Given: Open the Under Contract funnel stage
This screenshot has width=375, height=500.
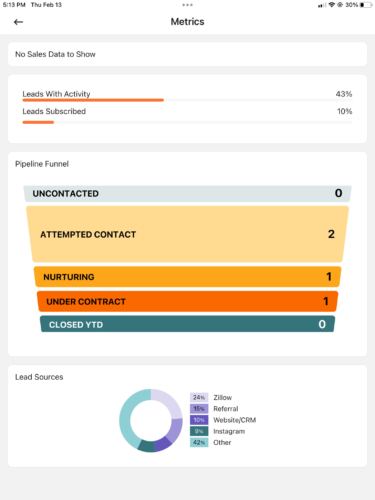Looking at the screenshot, I should pos(187,301).
